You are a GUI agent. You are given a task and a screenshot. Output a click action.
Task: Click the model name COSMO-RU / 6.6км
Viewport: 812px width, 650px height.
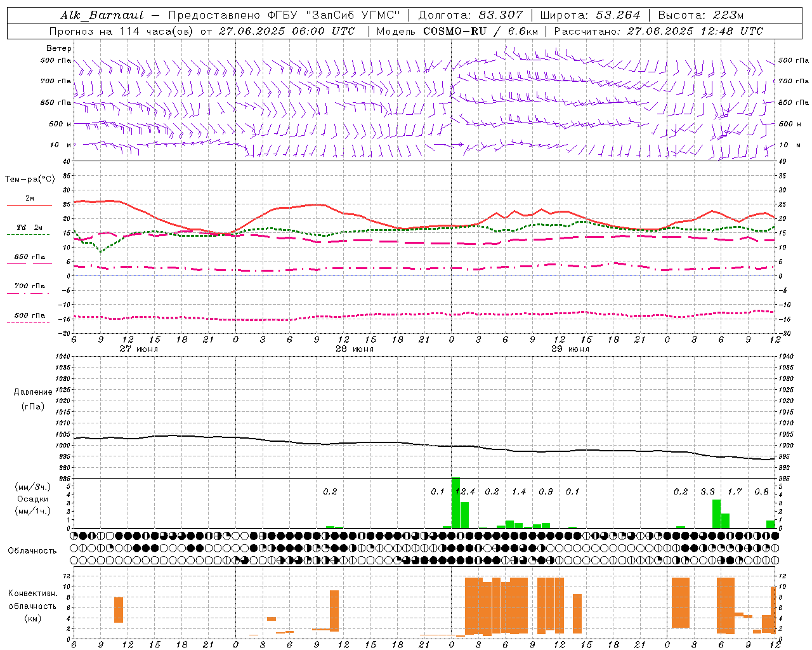pos(481,31)
